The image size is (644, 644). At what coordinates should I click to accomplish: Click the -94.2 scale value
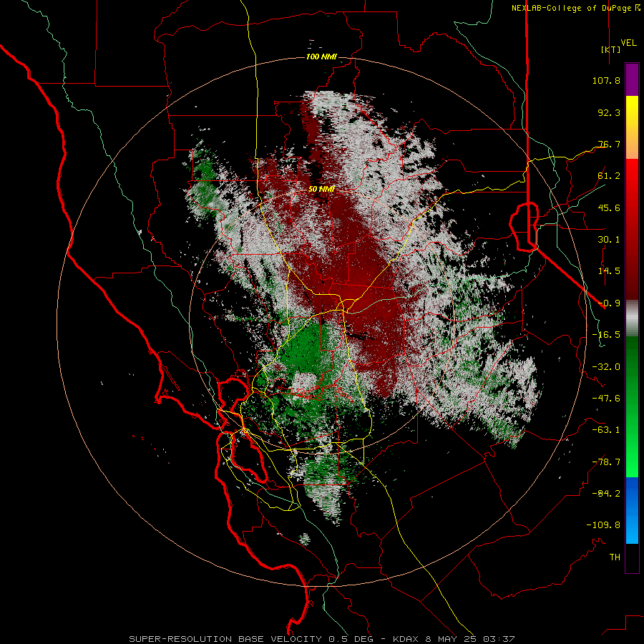pyautogui.click(x=606, y=494)
